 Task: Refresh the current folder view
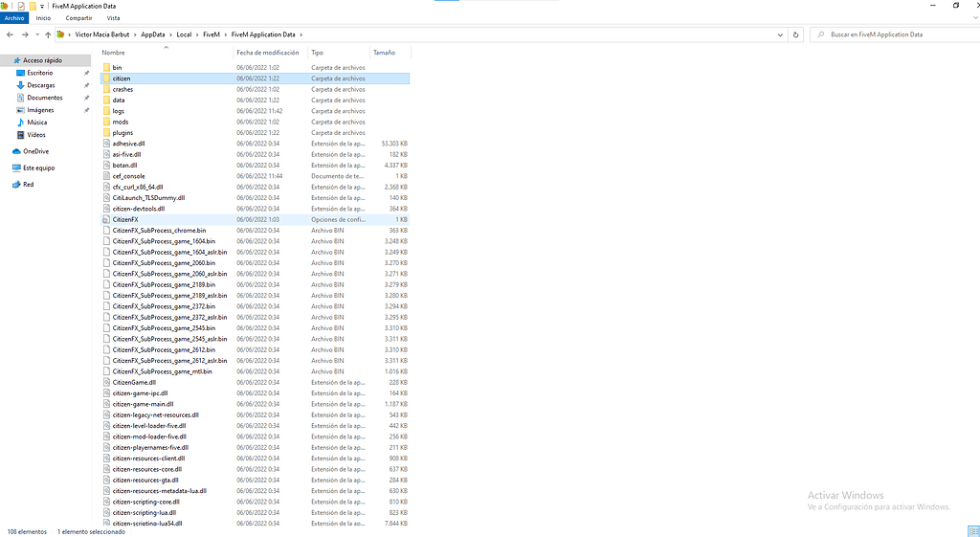796,34
